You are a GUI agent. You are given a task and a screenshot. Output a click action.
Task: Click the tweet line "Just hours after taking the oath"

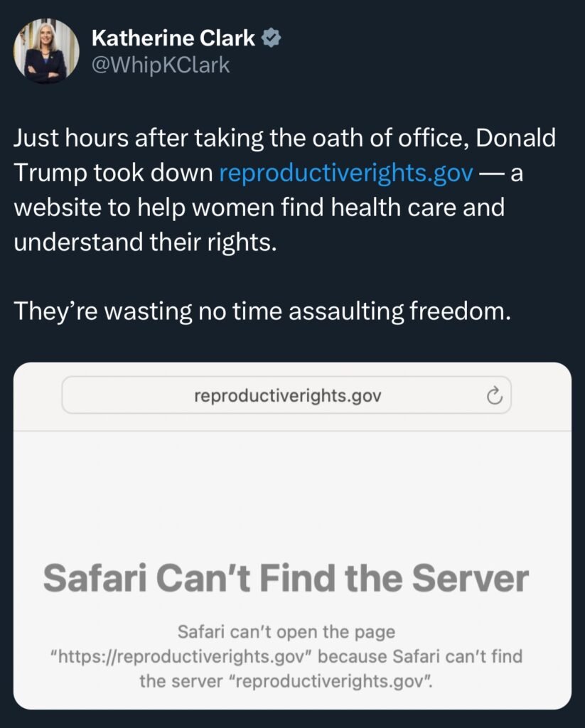pos(284,138)
